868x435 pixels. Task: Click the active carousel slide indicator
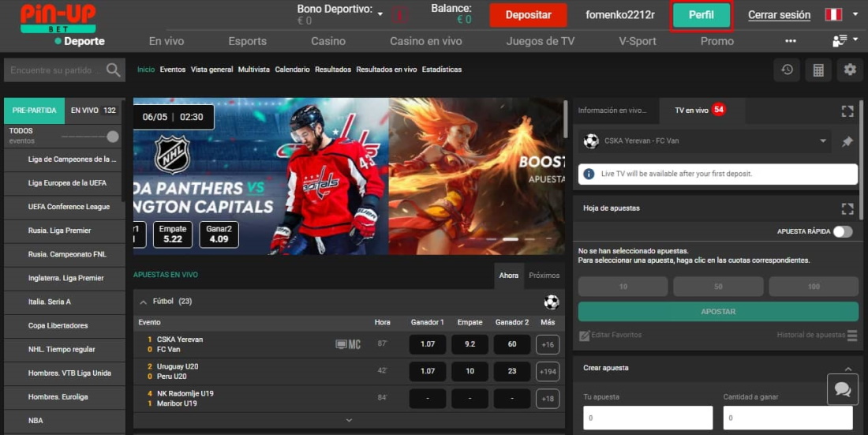tap(511, 239)
